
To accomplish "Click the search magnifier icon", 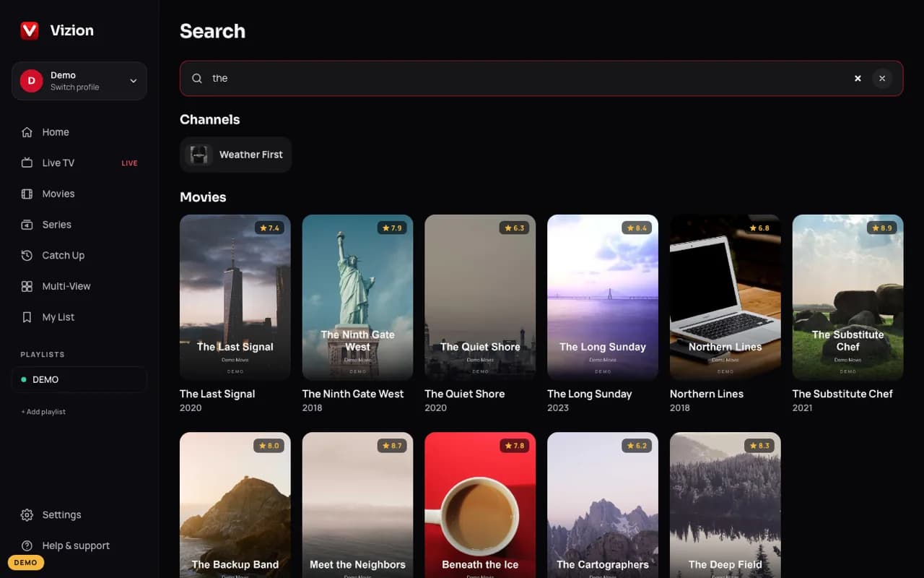I will [x=196, y=78].
